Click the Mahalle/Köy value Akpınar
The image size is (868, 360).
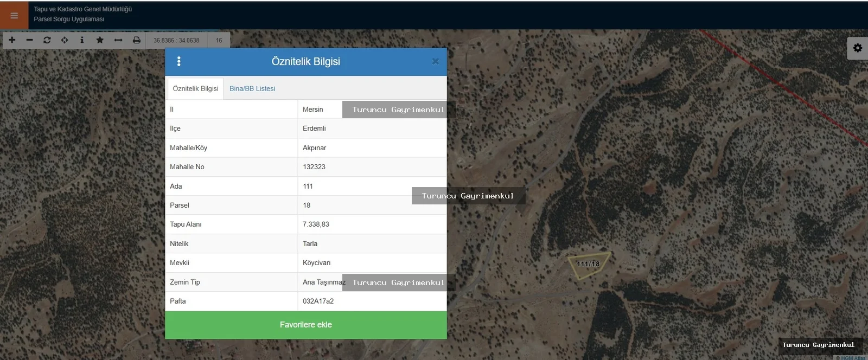315,148
